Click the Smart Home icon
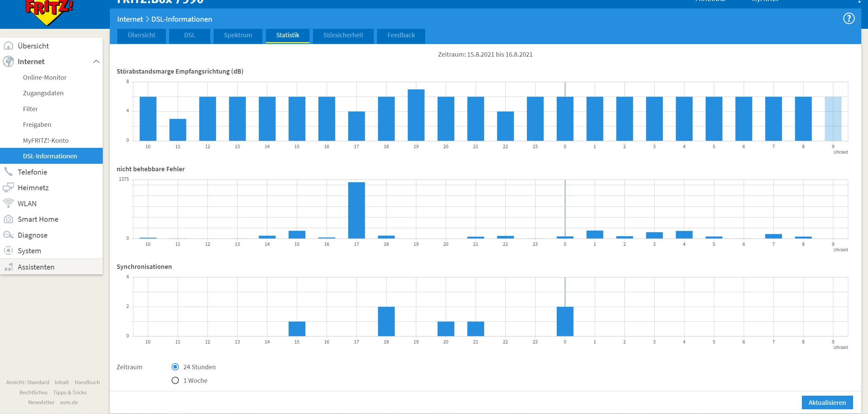868x414 pixels. (8, 219)
